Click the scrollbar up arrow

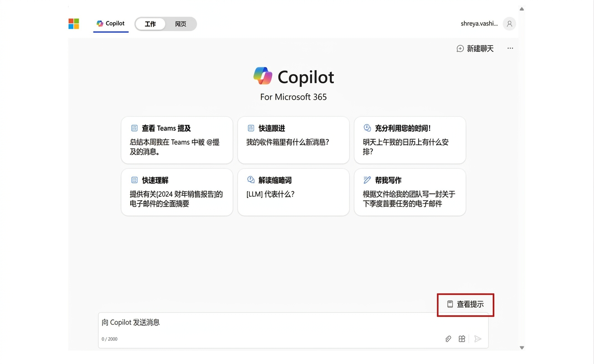coord(522,9)
